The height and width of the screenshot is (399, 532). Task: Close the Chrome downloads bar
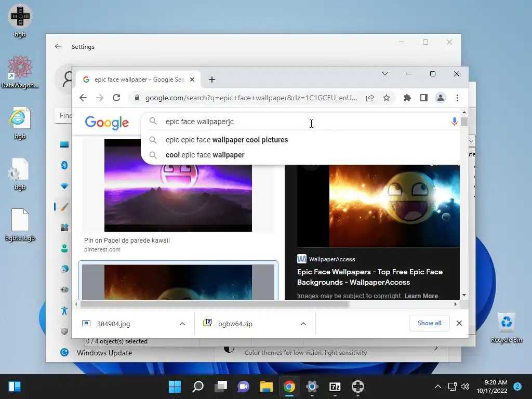pos(459,323)
